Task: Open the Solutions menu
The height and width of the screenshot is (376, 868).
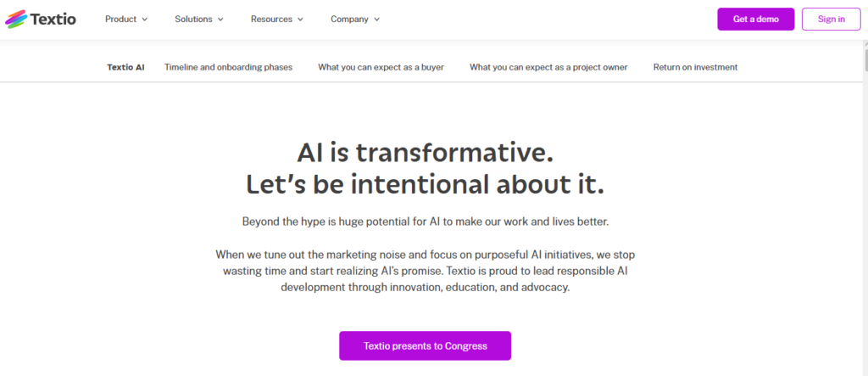Action: pyautogui.click(x=199, y=19)
